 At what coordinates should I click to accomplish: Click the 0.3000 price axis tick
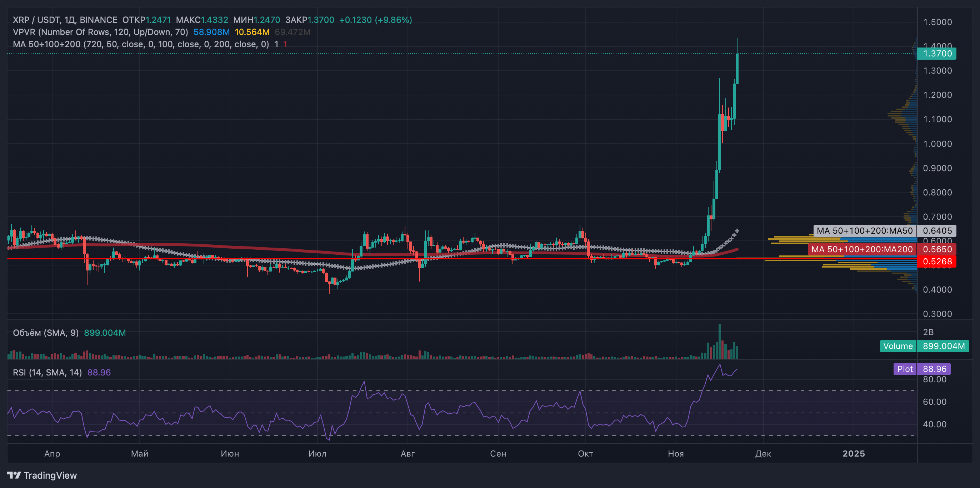point(937,314)
